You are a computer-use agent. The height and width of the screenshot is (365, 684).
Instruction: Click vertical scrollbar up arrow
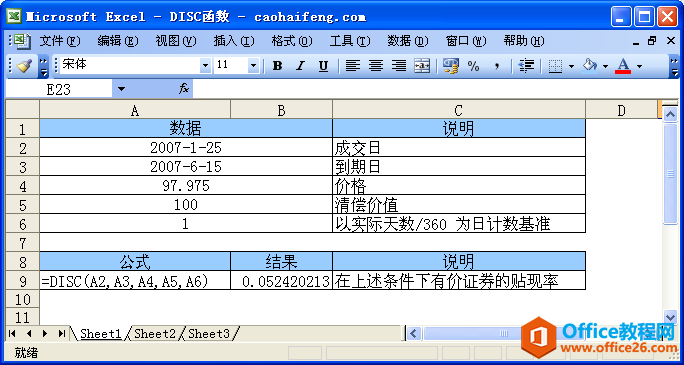670,114
